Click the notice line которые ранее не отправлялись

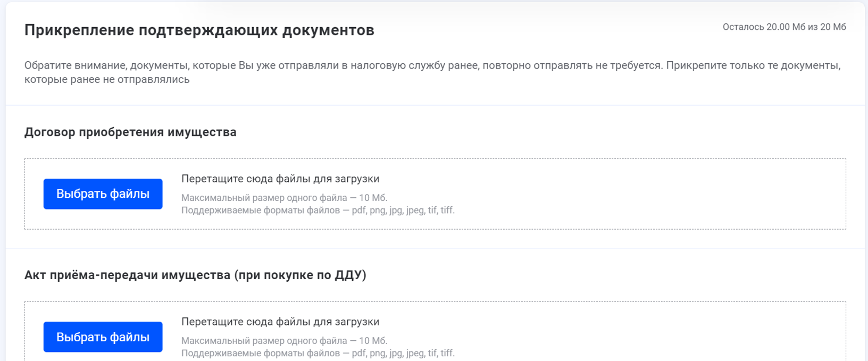tap(107, 80)
